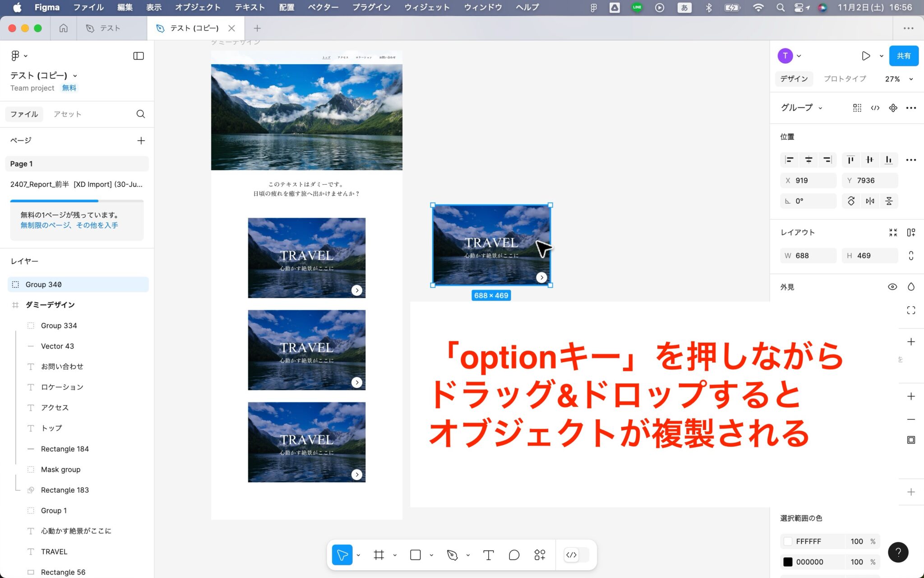The width and height of the screenshot is (924, 578).
Task: Select the Text tool
Action: pyautogui.click(x=488, y=555)
